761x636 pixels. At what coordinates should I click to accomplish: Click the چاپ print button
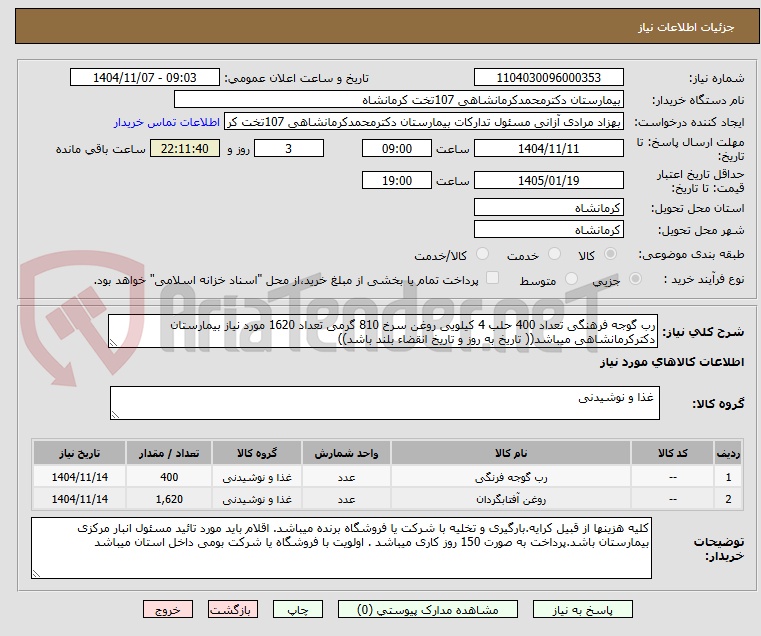(x=298, y=610)
